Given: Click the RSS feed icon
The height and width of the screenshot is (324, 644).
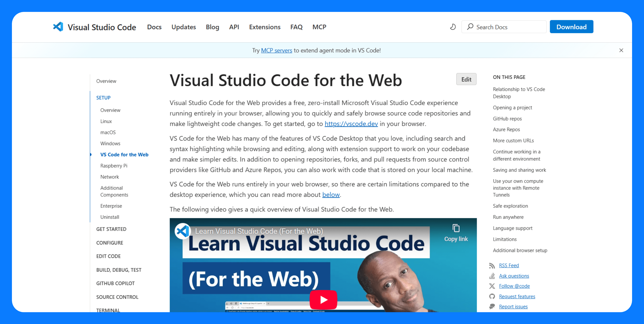Looking at the screenshot, I should click(x=492, y=266).
